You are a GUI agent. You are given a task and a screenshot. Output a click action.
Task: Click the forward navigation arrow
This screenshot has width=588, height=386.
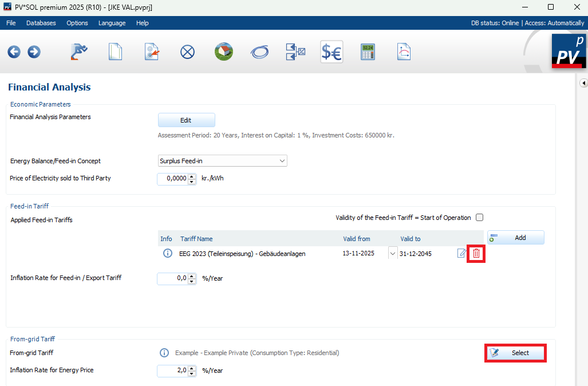34,52
